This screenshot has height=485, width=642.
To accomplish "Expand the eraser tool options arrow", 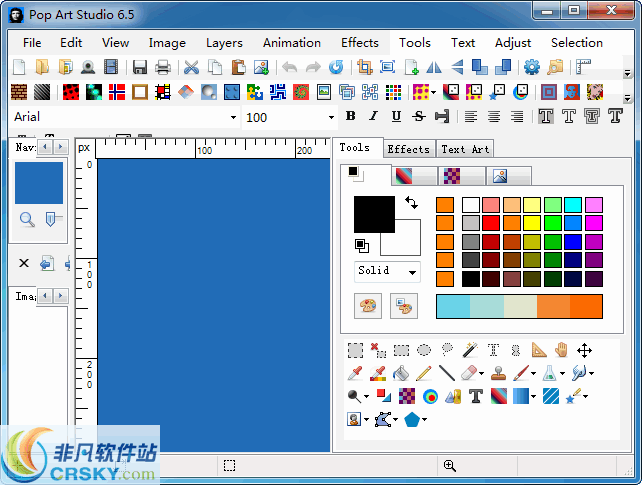I will tap(482, 373).
